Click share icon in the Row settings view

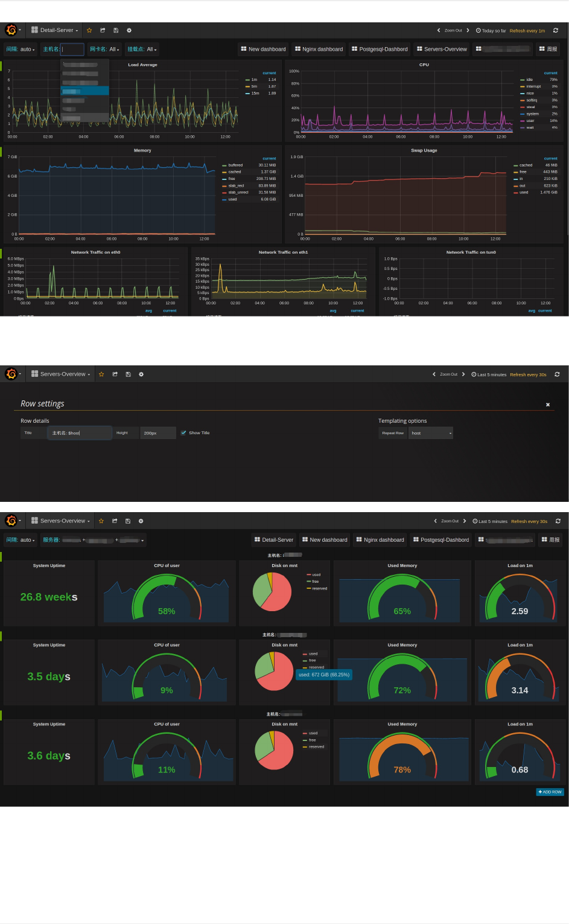click(x=115, y=374)
